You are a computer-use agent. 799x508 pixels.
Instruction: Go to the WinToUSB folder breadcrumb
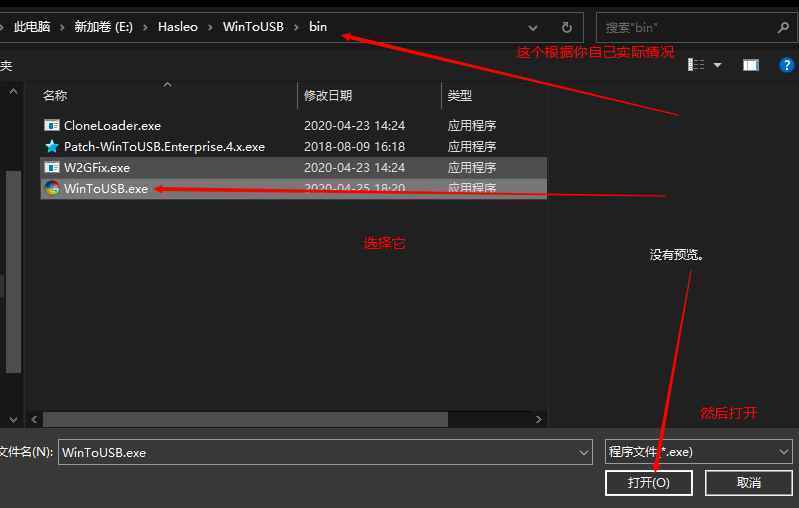coord(253,26)
